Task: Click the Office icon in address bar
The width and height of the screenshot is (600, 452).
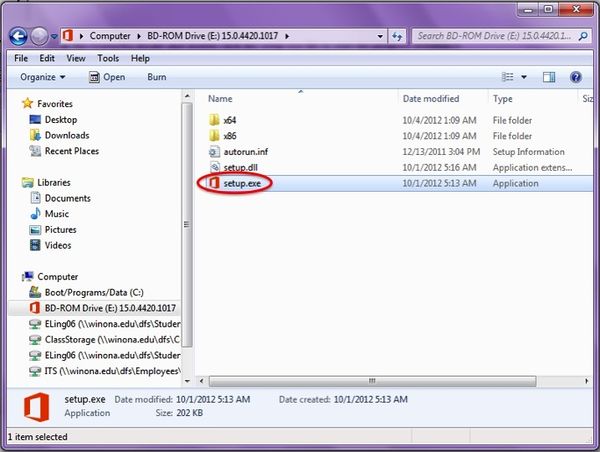Action: pyautogui.click(x=68, y=36)
